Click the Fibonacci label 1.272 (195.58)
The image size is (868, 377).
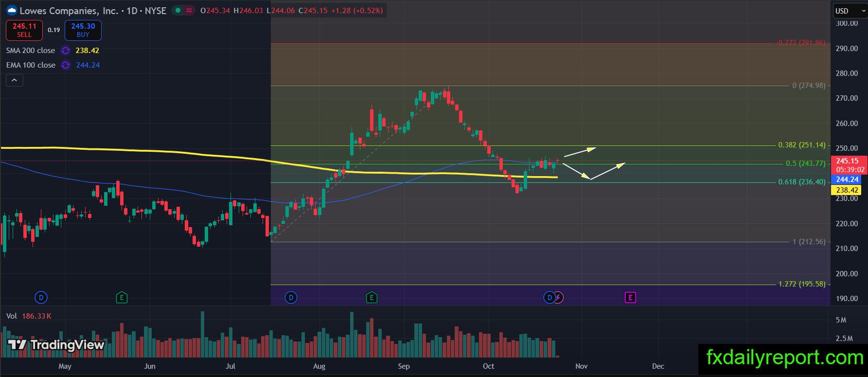coord(802,284)
